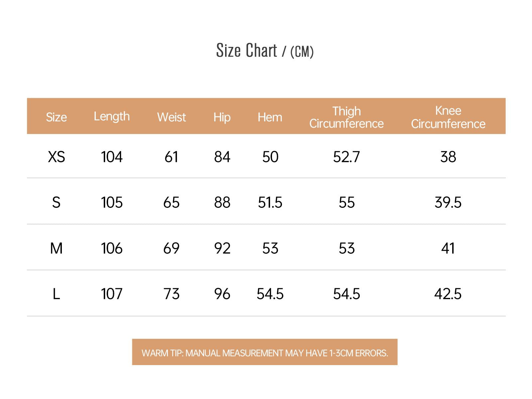This screenshot has width=532, height=399.
Task: Click XS thigh value 52.7
Action: click(x=346, y=157)
